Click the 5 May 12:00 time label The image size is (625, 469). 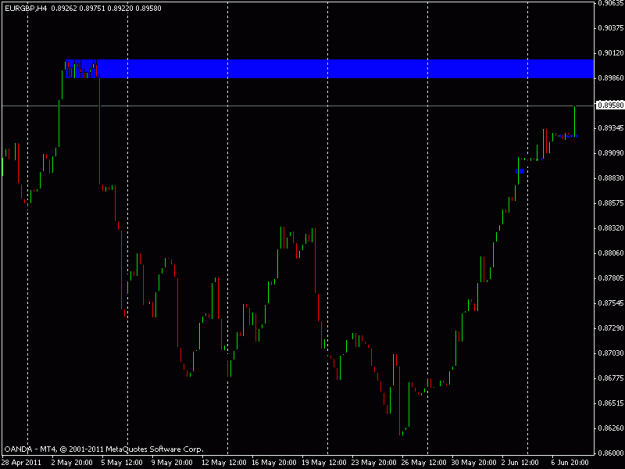click(122, 463)
